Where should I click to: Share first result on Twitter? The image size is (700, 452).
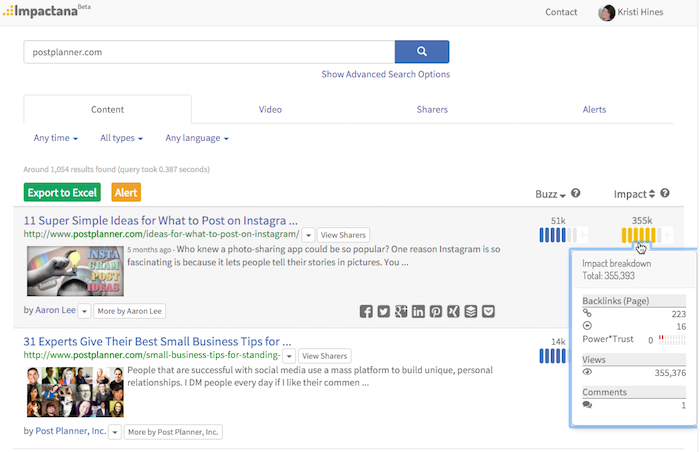click(383, 311)
